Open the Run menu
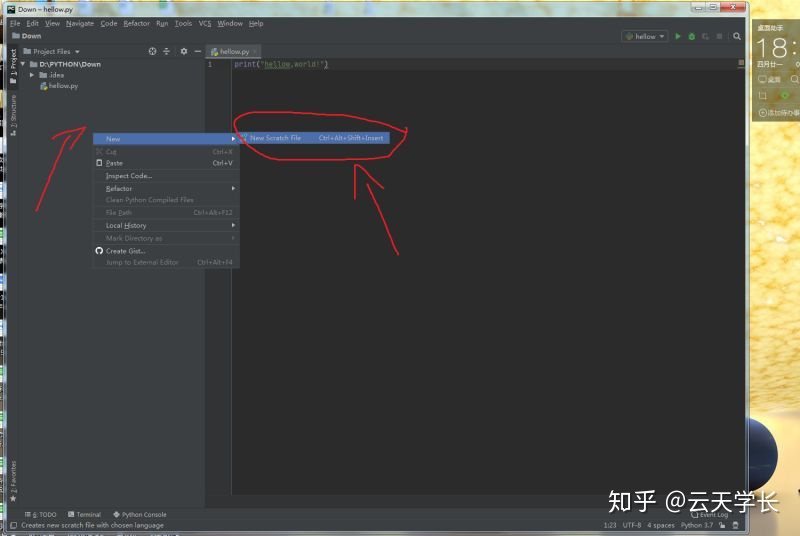The image size is (800, 536). click(162, 23)
